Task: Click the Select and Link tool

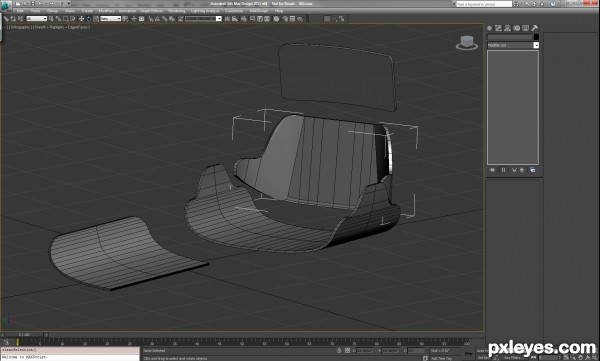Action: click(6, 18)
